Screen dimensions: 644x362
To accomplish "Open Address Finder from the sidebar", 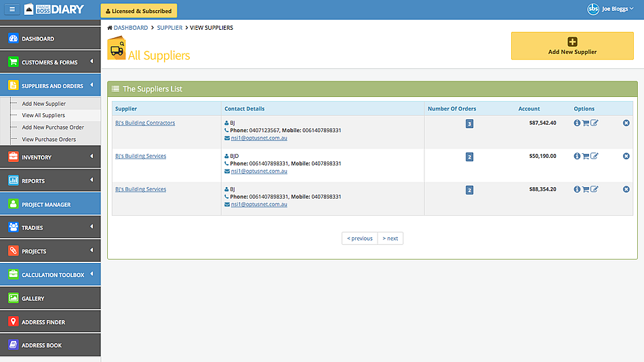I will [x=43, y=322].
